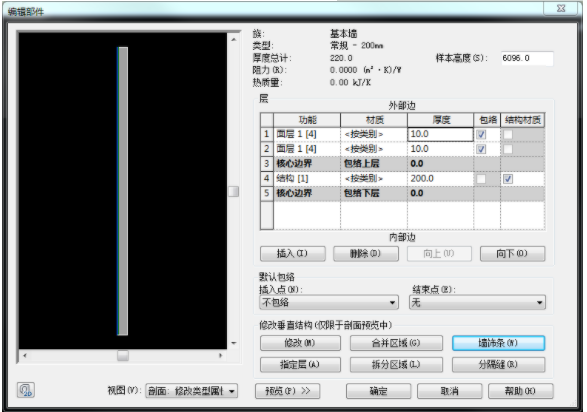Click 结构 [1] function cell
The image size is (587, 412).
[307, 178]
